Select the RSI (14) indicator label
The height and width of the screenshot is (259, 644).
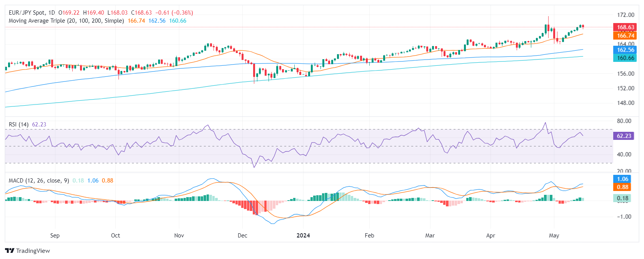tap(18, 125)
